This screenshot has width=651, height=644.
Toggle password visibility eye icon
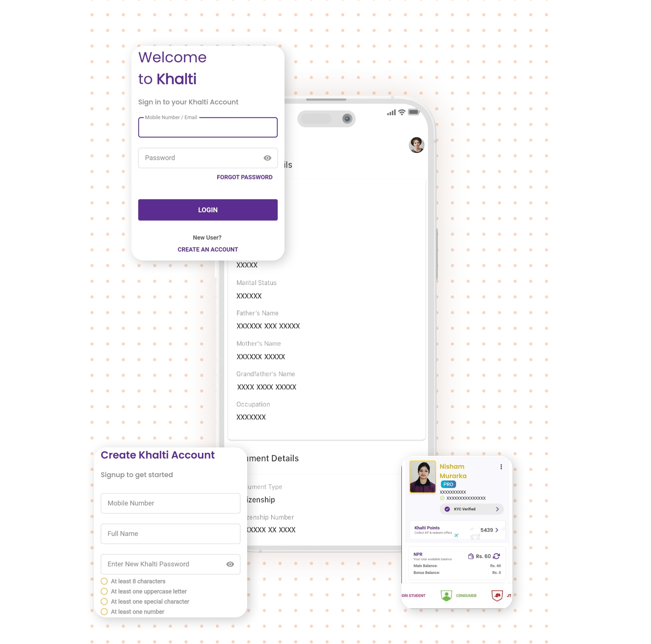[x=268, y=157]
